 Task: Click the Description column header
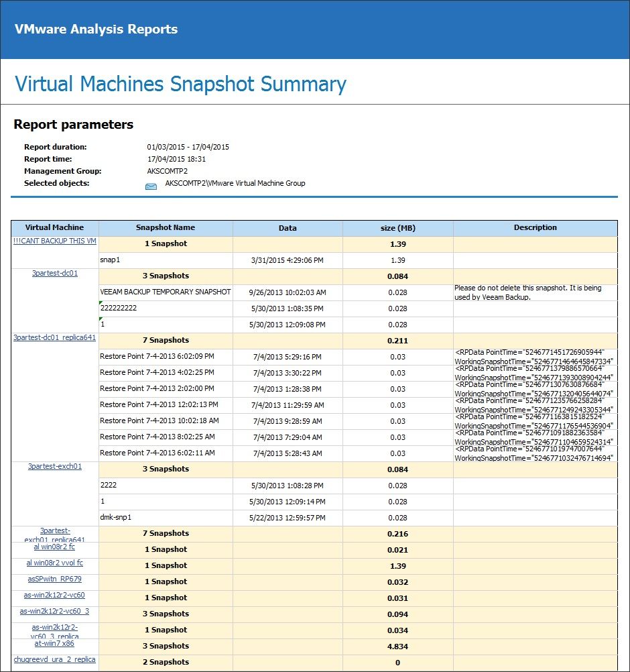pyautogui.click(x=535, y=227)
